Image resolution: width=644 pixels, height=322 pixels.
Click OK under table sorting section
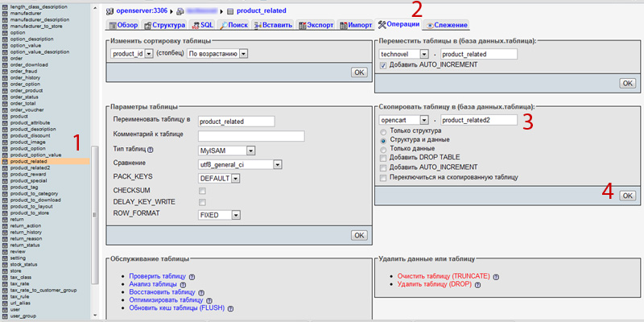pos(359,72)
